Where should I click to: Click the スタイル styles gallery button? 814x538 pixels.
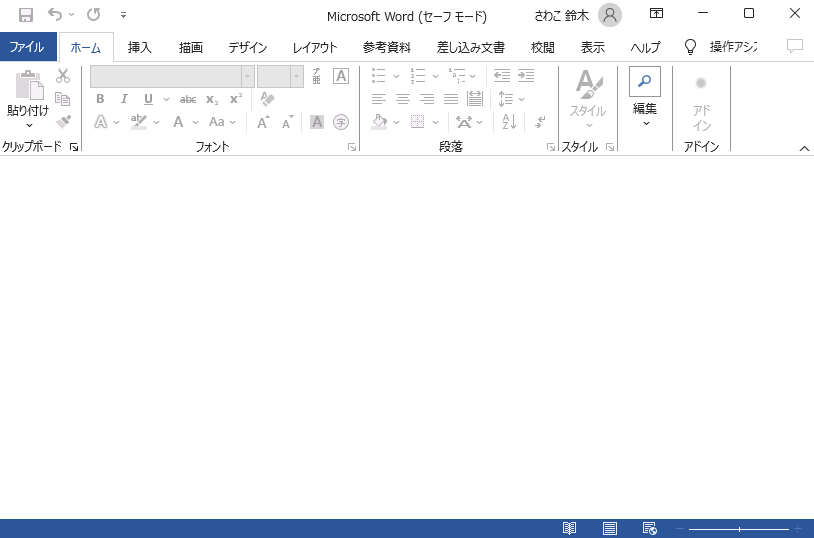[x=588, y=100]
